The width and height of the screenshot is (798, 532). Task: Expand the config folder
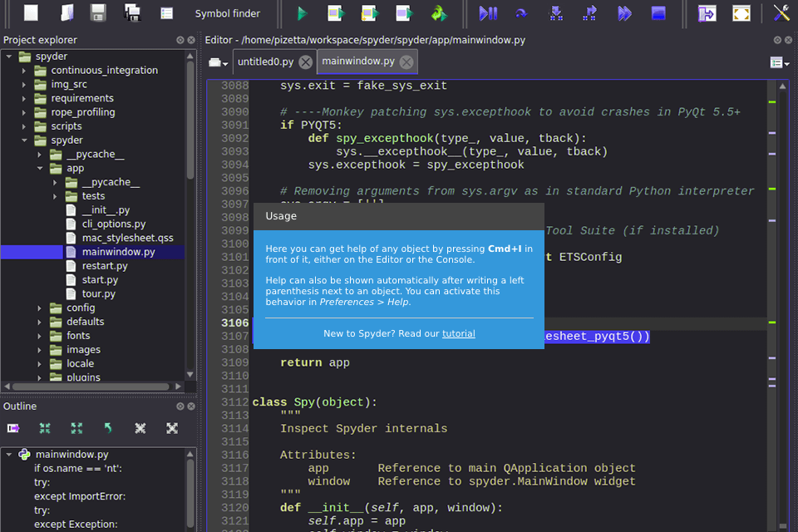[38, 308]
